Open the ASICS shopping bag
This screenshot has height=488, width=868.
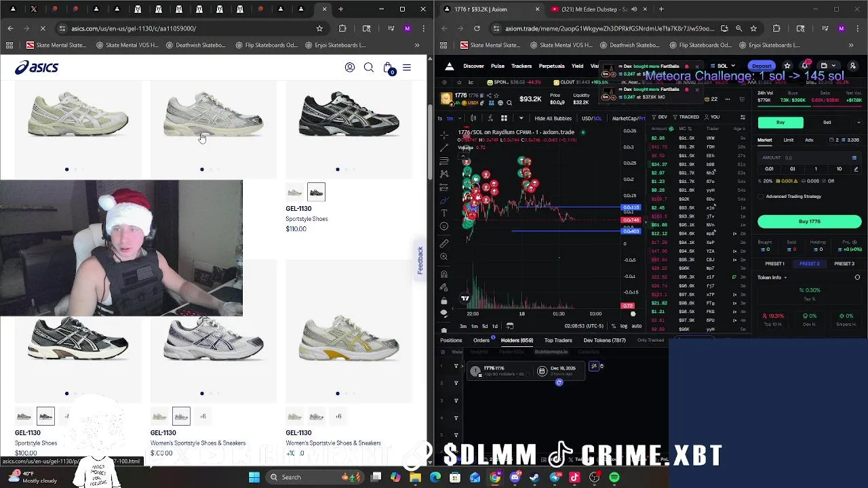[388, 68]
